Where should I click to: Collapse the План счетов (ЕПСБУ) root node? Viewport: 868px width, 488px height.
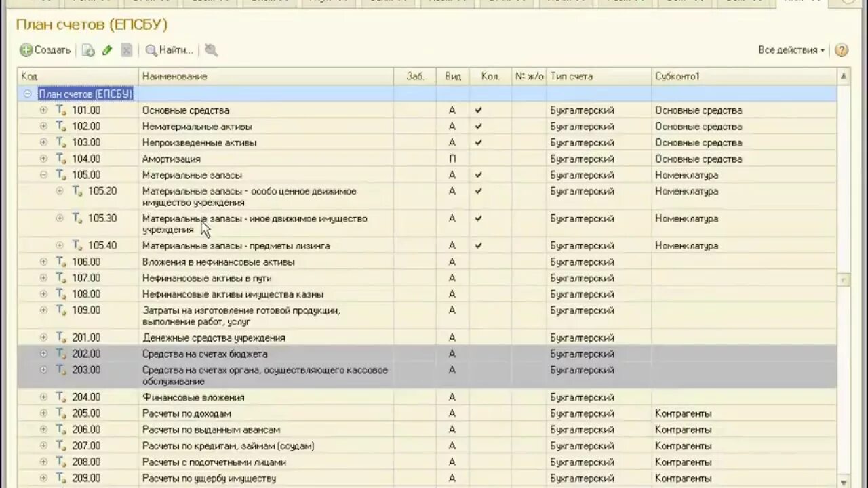28,94
